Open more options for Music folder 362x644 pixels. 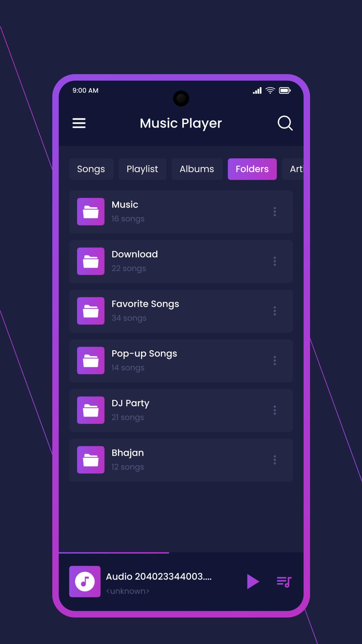[x=275, y=212]
